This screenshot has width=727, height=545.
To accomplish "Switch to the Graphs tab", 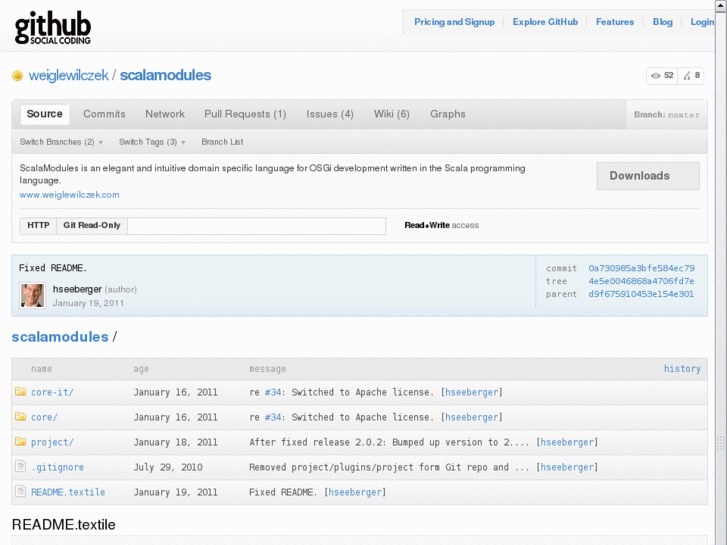I will click(x=447, y=114).
